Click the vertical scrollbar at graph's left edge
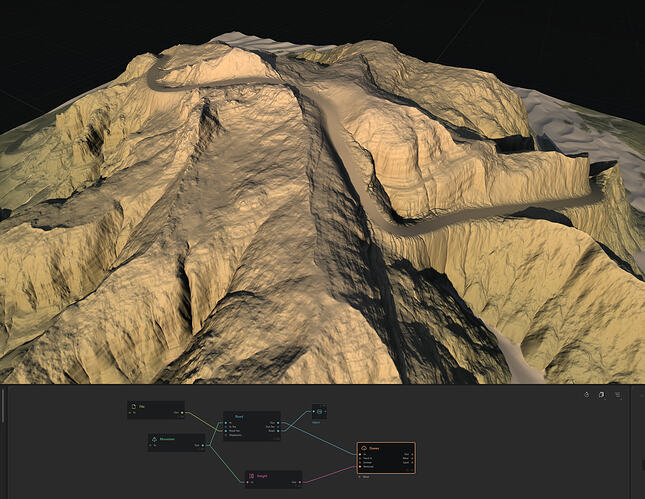The width and height of the screenshot is (645, 499). [3, 405]
